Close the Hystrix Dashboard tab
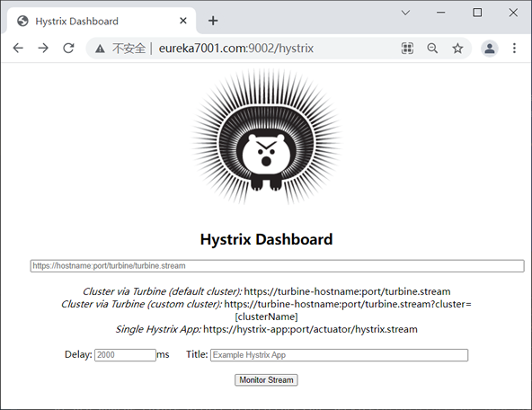Screen dimensions: 532x410 183,21
